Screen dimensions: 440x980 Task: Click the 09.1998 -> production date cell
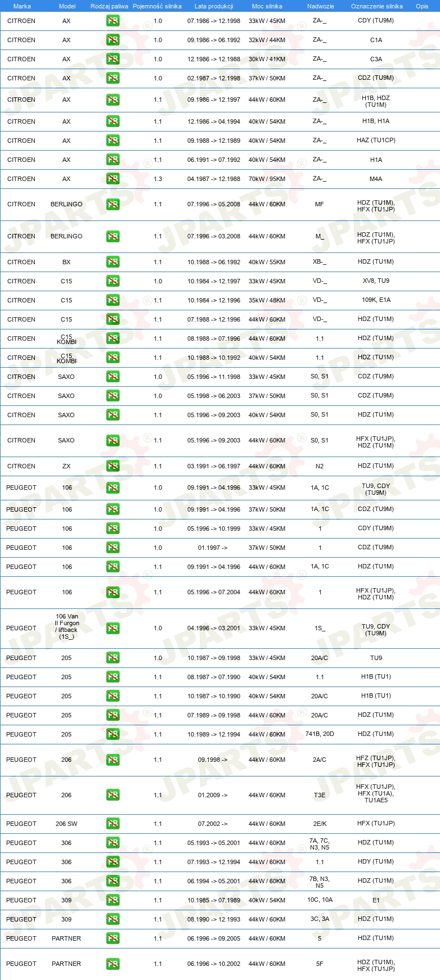point(213,760)
